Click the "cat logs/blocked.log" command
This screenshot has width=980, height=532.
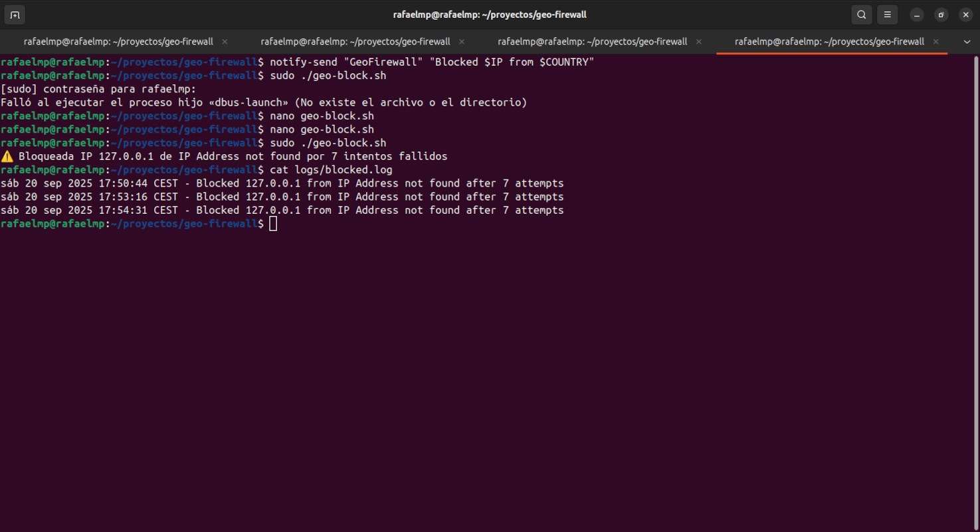pyautogui.click(x=331, y=170)
